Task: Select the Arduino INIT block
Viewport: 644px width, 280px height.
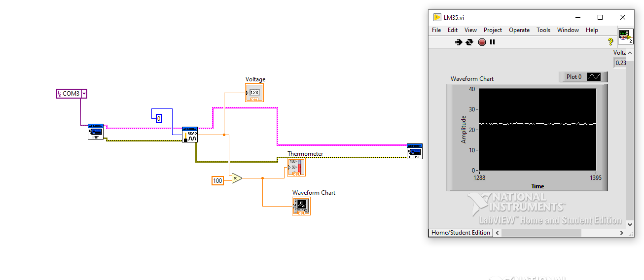Action: pyautogui.click(x=96, y=132)
